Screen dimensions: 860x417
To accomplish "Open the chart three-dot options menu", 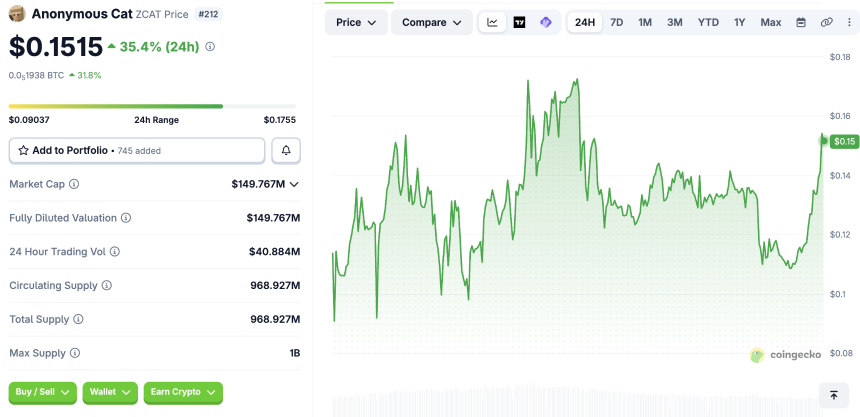I will coord(849,22).
